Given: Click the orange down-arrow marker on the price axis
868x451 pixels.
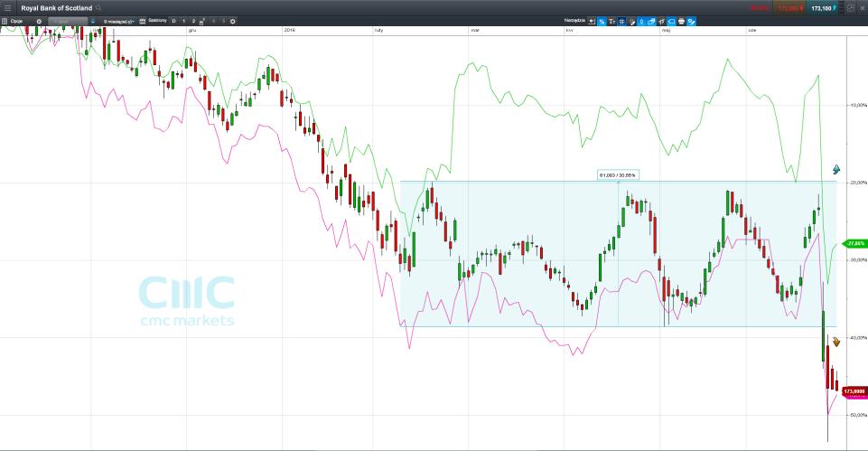Looking at the screenshot, I should tap(836, 342).
